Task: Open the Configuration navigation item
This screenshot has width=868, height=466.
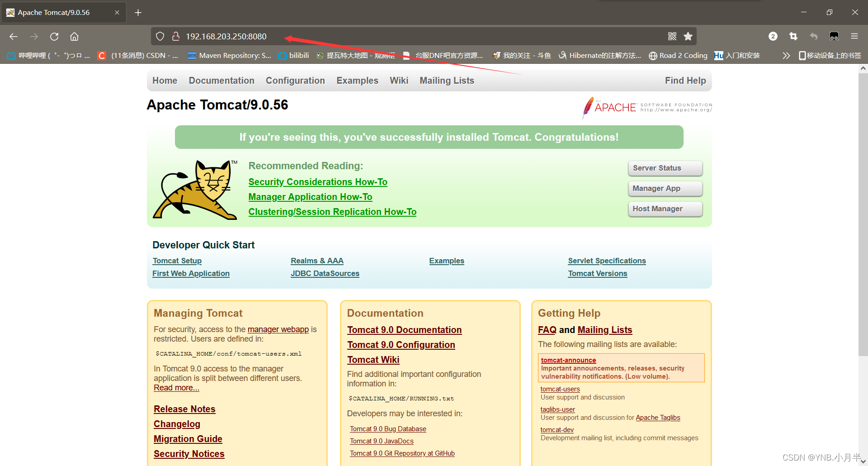Action: click(x=295, y=81)
